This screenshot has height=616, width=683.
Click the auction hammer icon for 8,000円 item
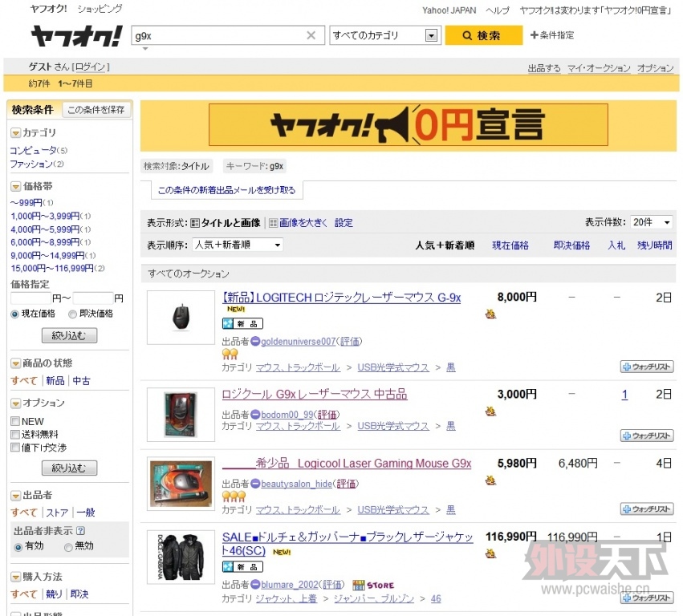click(491, 314)
